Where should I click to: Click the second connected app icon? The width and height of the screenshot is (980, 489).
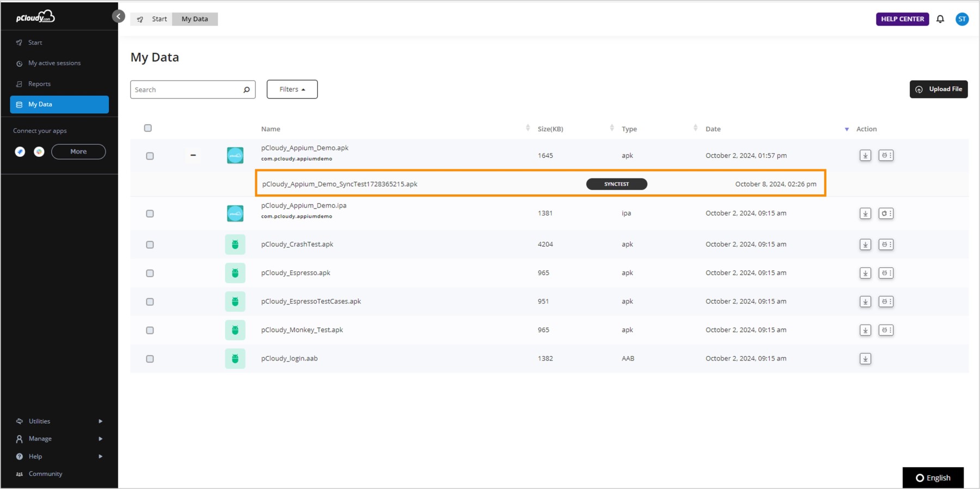(39, 152)
